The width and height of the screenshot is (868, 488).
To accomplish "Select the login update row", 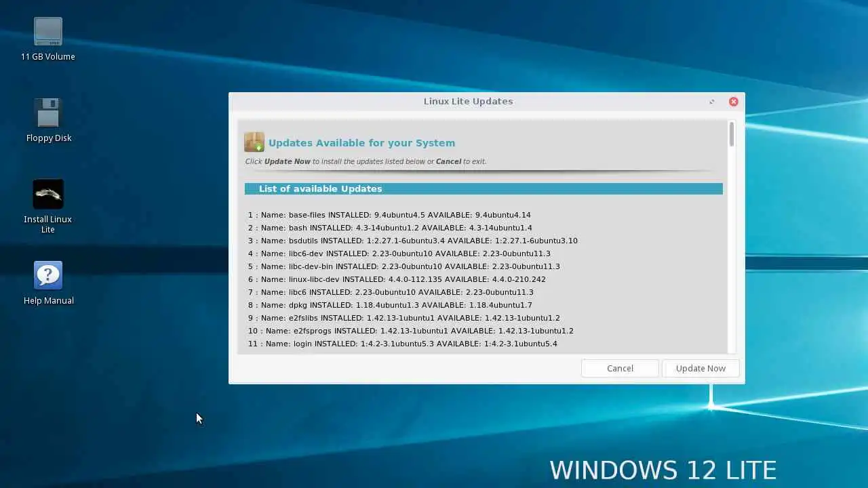I will [x=402, y=344].
